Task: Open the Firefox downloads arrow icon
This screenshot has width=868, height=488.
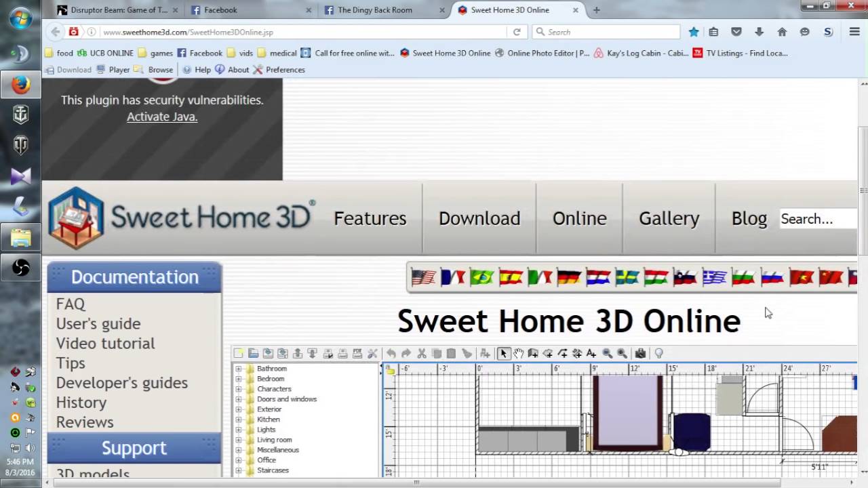Action: pos(759,32)
